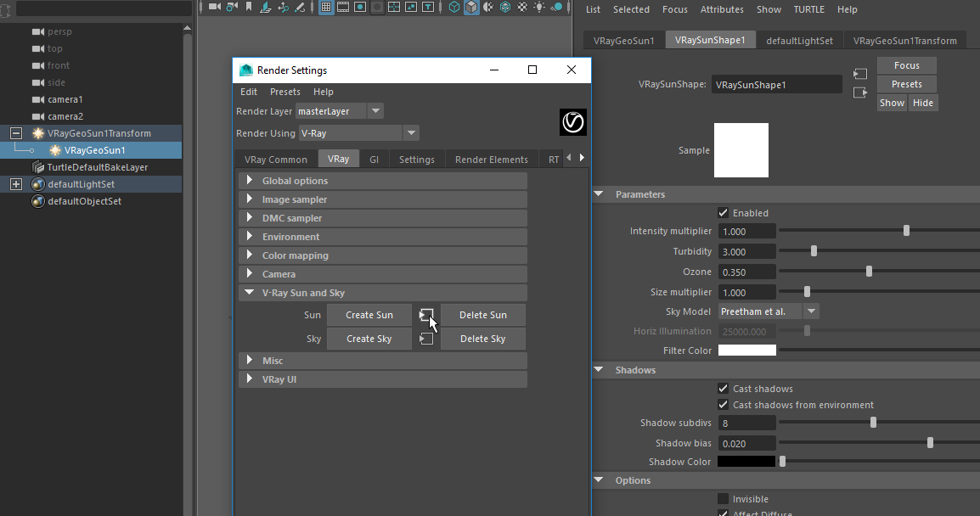This screenshot has width=980, height=516.
Task: Toggle the Safe Action icon
Action: [x=411, y=7]
